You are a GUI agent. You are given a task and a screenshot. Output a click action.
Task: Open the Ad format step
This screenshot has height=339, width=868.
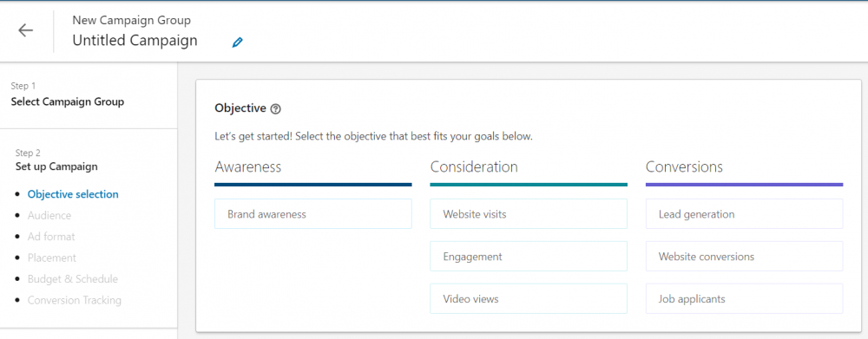click(51, 237)
